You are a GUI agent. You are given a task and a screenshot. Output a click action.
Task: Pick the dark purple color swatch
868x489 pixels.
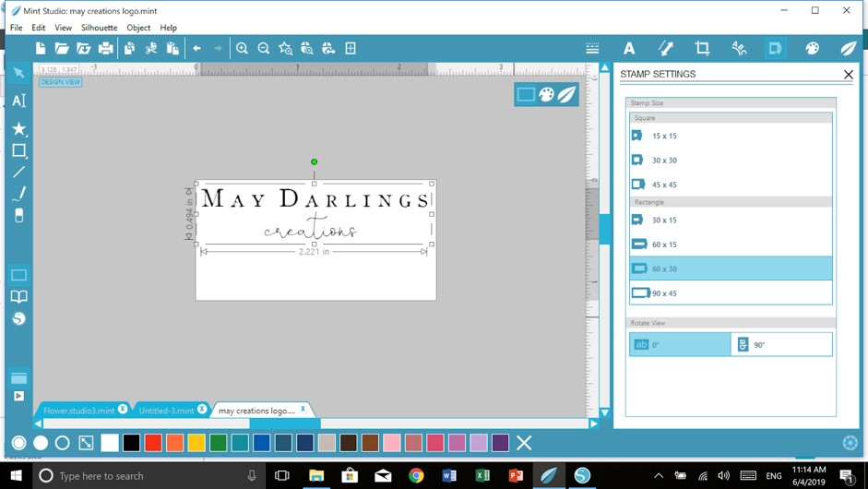pyautogui.click(x=501, y=443)
